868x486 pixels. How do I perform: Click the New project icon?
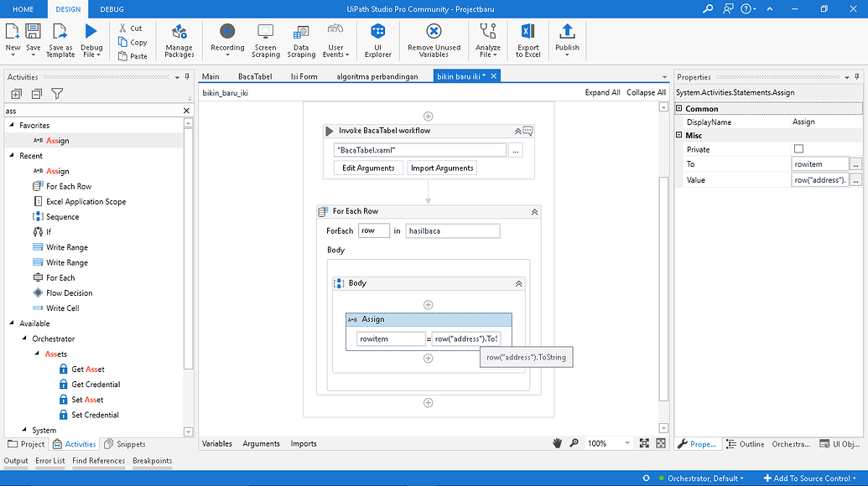(13, 32)
